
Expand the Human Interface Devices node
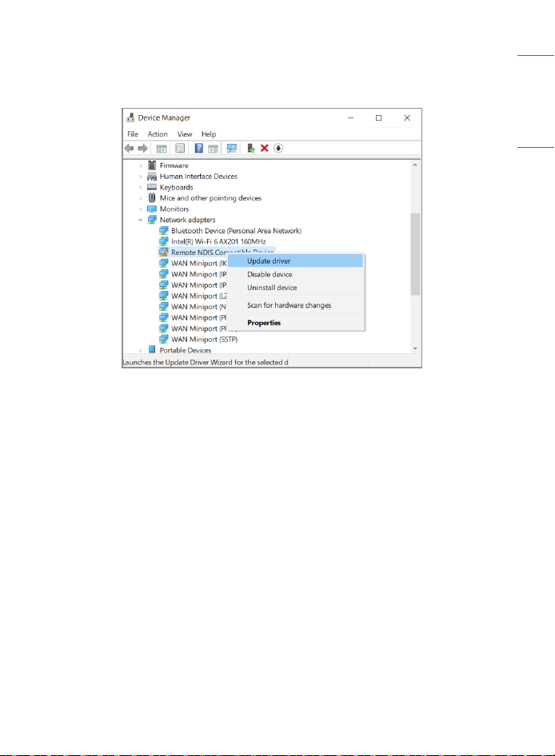(141, 177)
